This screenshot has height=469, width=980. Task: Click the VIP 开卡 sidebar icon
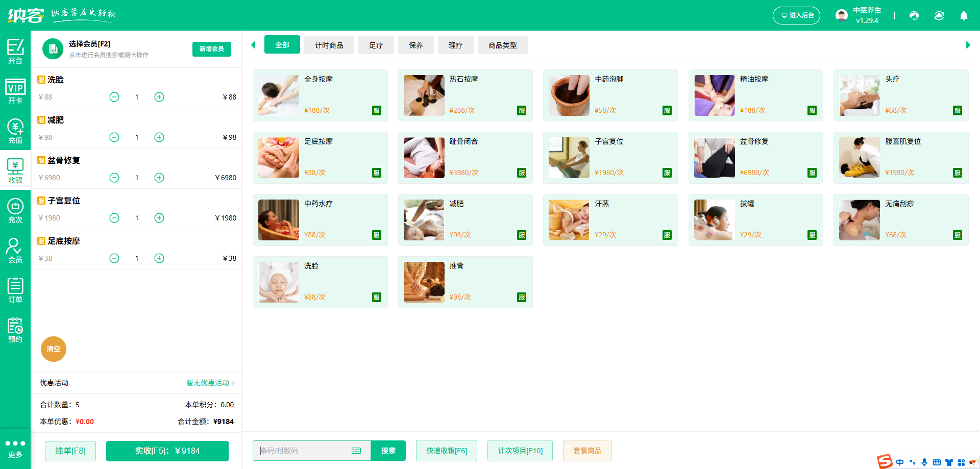click(15, 91)
